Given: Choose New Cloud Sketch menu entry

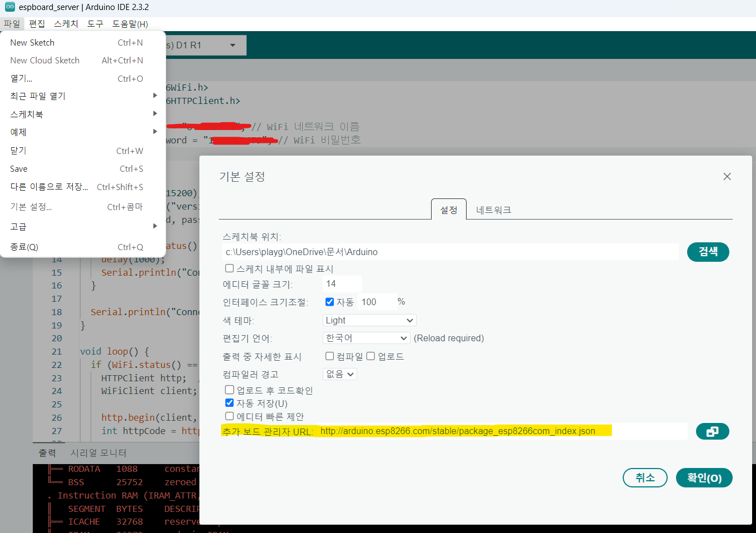Looking at the screenshot, I should (83, 61).
